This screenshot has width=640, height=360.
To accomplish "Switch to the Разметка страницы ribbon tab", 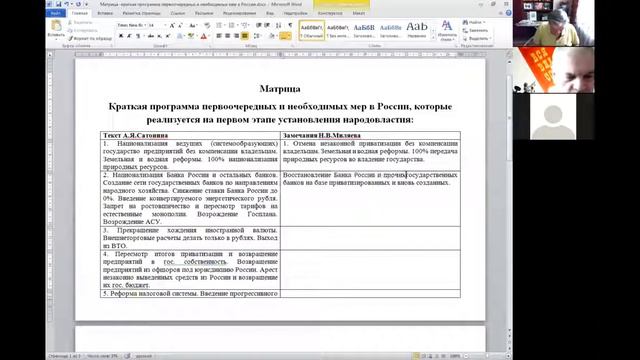I will pyautogui.click(x=142, y=13).
